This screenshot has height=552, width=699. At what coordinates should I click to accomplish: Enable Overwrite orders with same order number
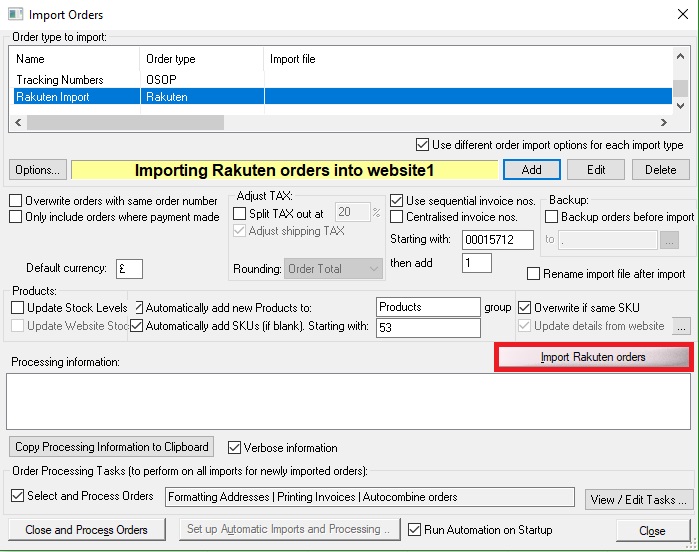(16, 201)
